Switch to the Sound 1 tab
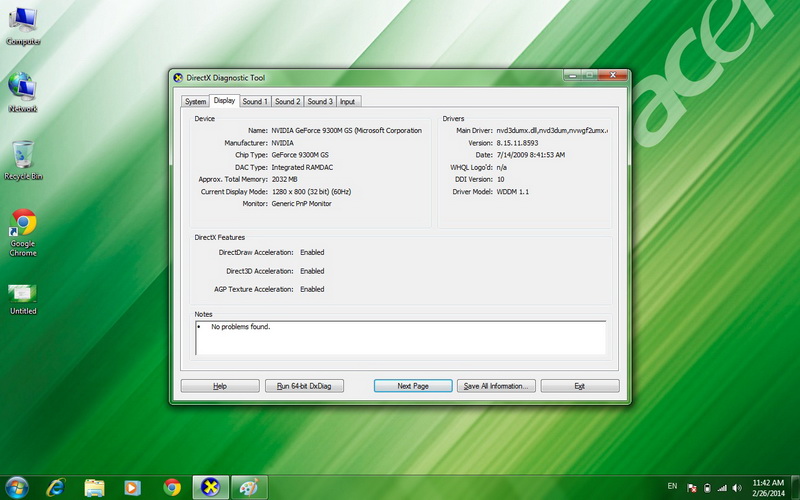 255,102
